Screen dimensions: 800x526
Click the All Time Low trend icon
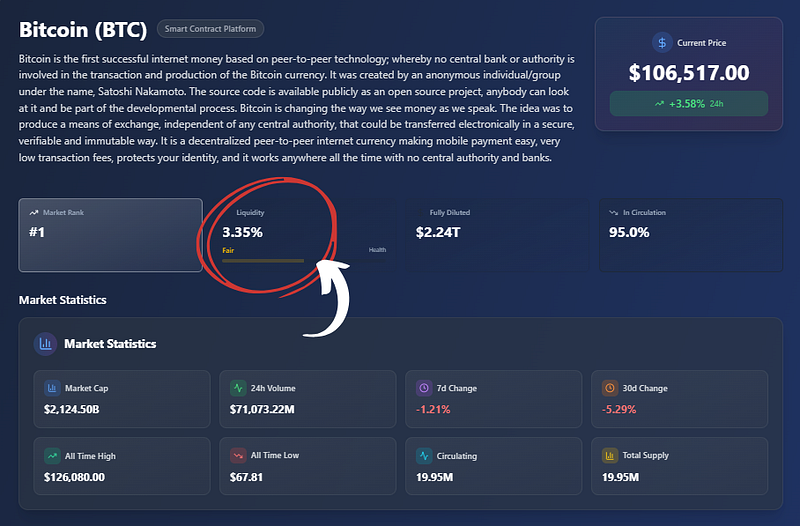click(238, 456)
